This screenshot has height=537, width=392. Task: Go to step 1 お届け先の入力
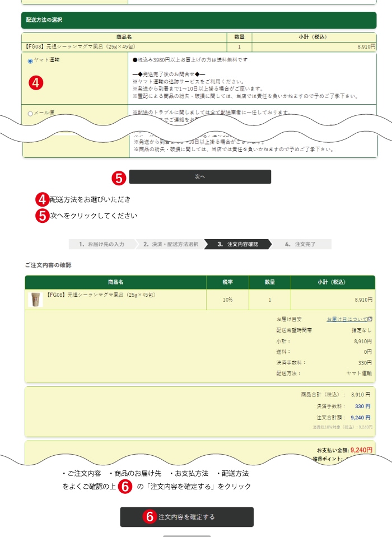pyautogui.click(x=101, y=244)
